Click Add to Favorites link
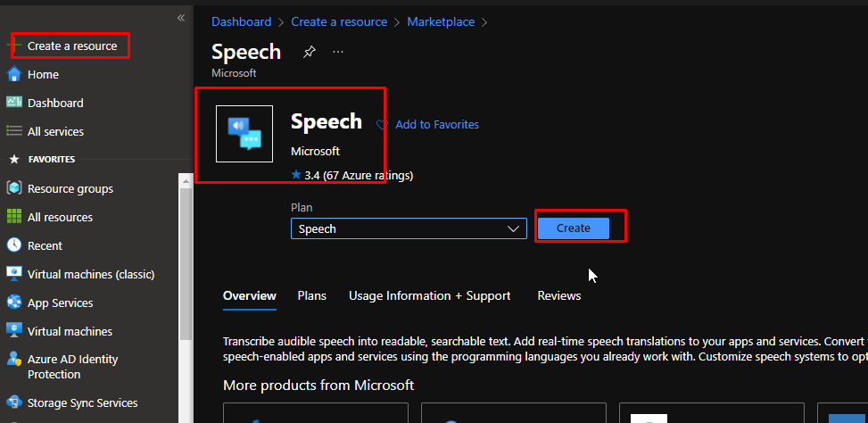868x423 pixels. pos(436,125)
